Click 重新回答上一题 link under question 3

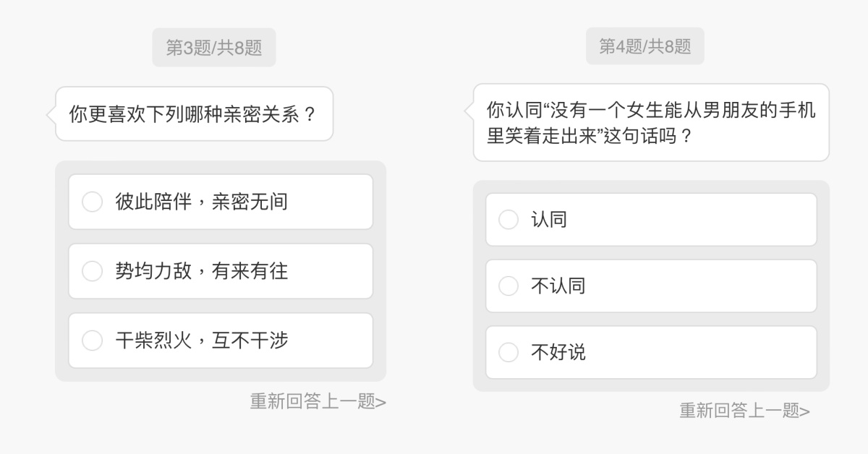[x=313, y=401]
